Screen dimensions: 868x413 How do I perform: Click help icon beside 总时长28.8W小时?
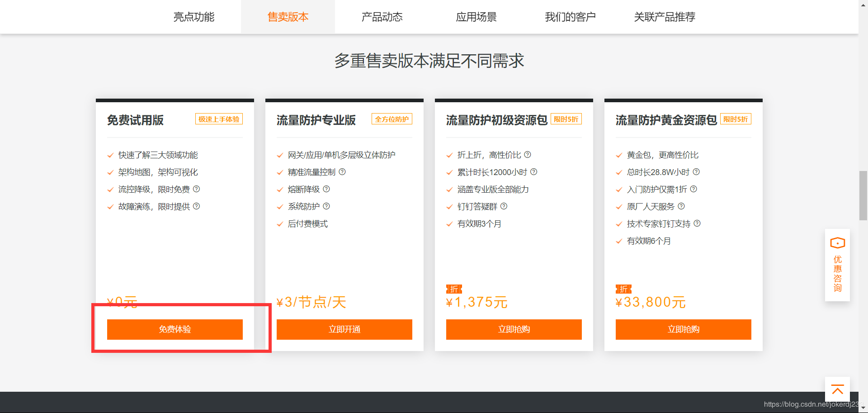[x=696, y=172]
